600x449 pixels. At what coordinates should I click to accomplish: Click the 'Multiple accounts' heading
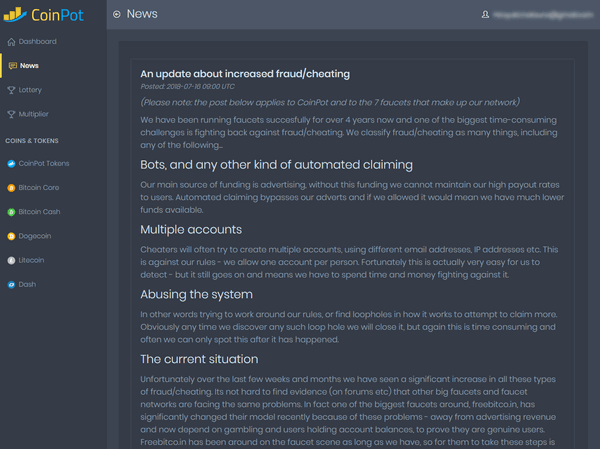(191, 229)
